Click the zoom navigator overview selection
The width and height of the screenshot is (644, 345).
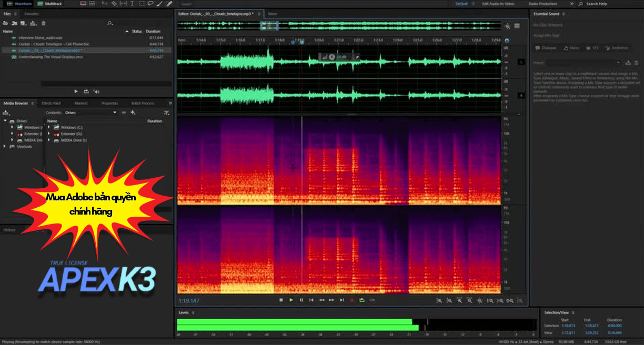pos(270,25)
